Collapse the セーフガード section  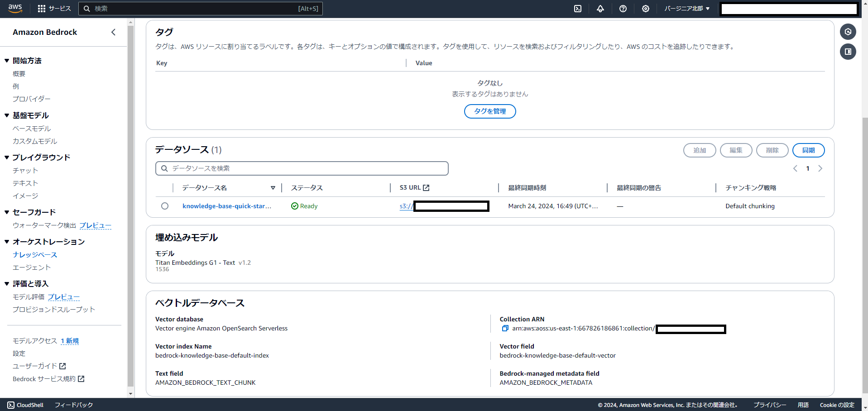point(7,212)
